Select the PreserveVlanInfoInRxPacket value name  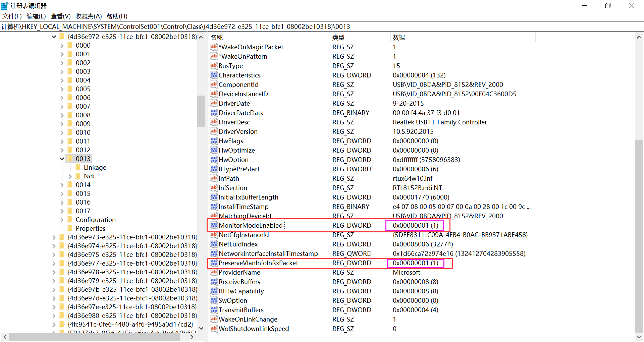click(x=258, y=263)
